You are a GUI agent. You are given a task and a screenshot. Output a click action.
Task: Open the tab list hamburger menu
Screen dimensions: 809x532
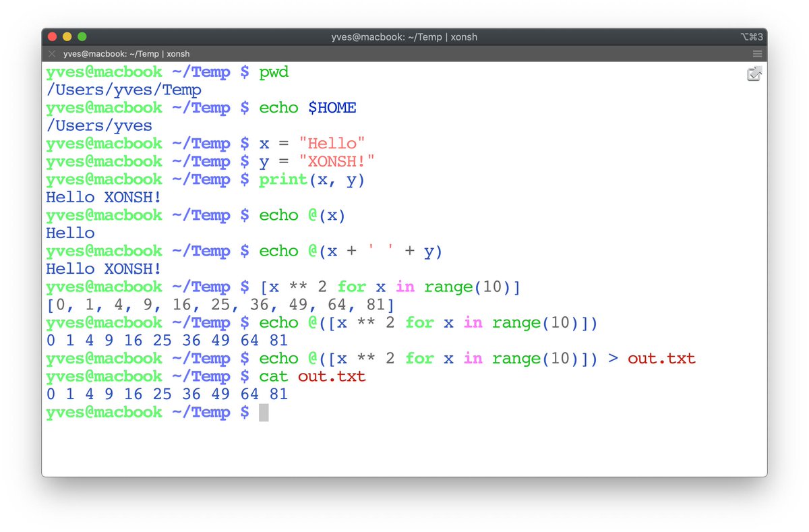757,54
